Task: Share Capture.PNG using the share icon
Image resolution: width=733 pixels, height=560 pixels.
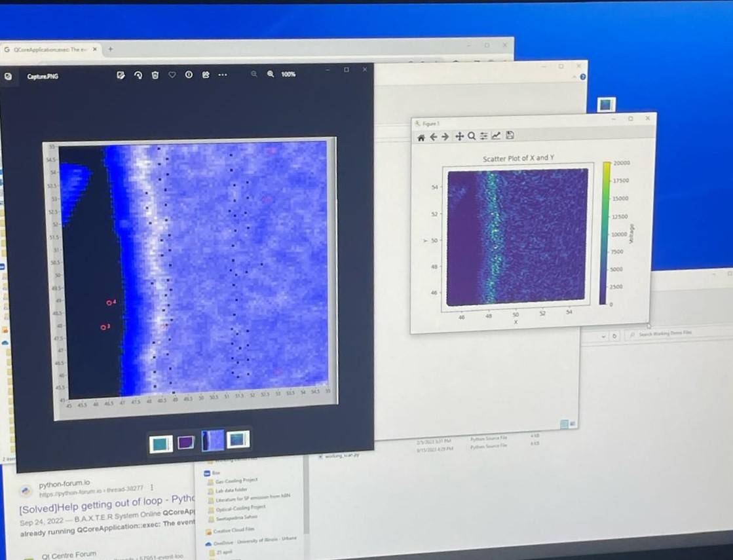Action: tap(206, 75)
